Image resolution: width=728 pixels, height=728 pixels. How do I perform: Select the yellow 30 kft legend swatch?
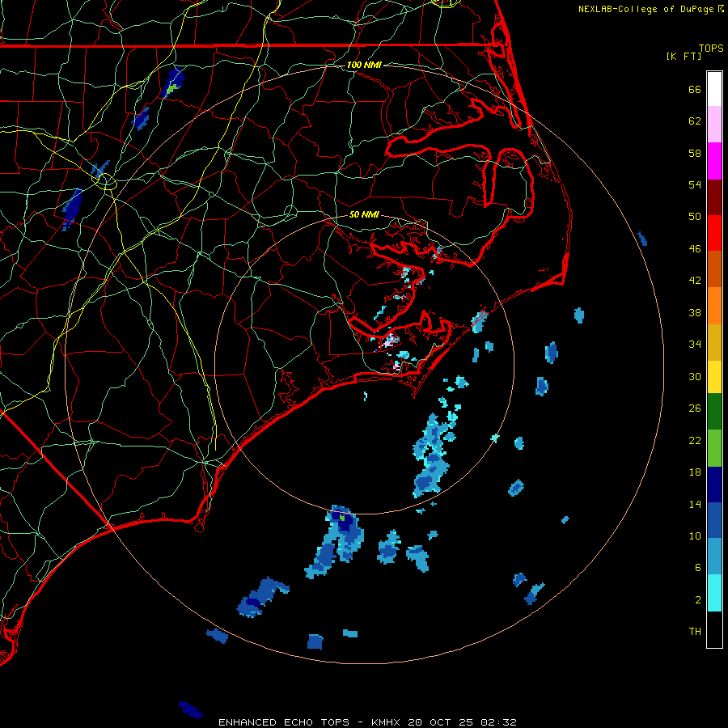pos(714,377)
